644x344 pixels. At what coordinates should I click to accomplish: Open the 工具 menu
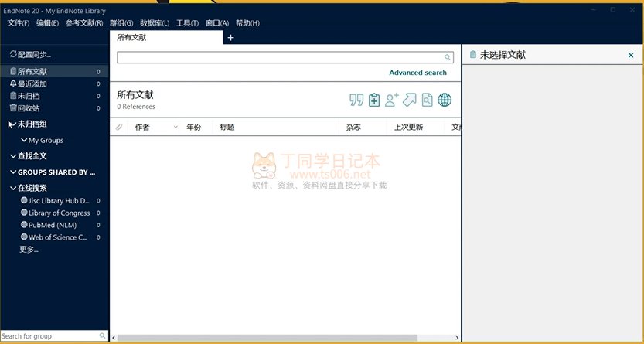(187, 23)
